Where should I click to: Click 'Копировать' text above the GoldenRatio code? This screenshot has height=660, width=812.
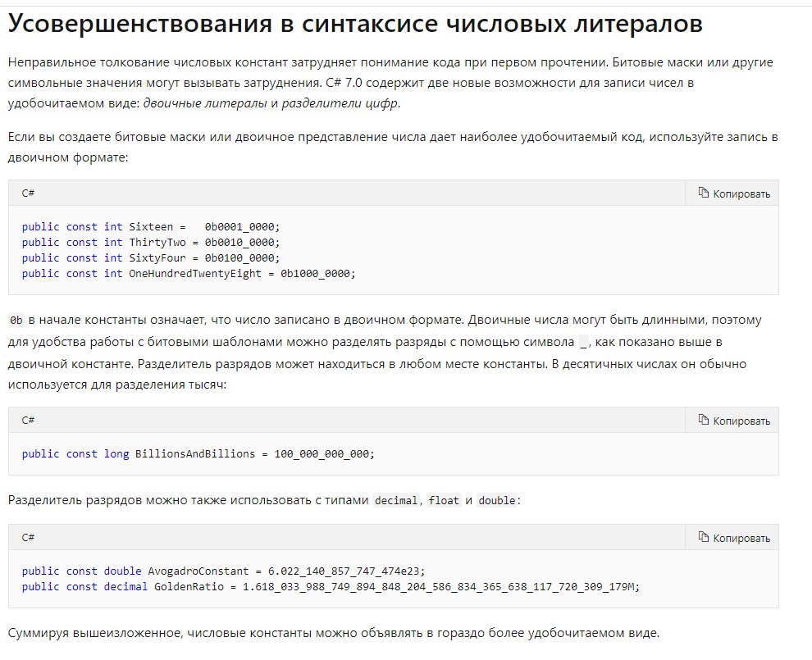(x=741, y=539)
